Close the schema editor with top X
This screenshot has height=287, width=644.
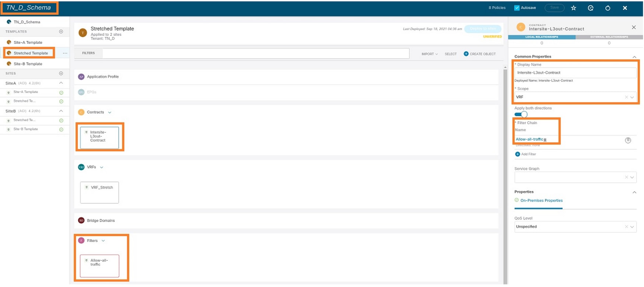[625, 8]
